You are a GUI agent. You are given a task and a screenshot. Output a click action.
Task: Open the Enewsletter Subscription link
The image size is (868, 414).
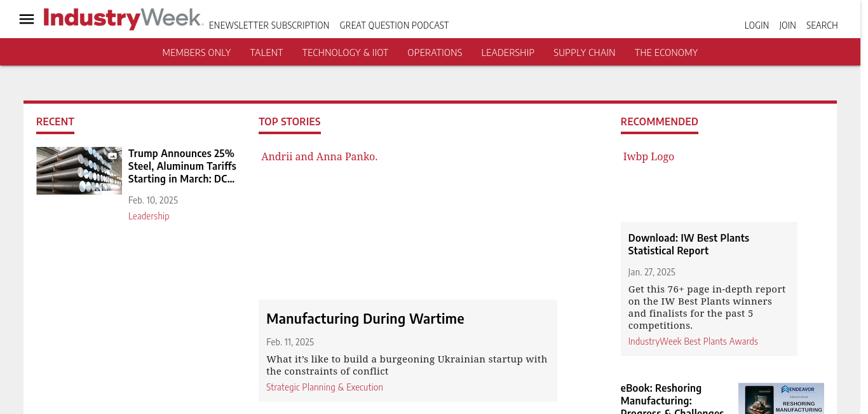click(x=269, y=25)
